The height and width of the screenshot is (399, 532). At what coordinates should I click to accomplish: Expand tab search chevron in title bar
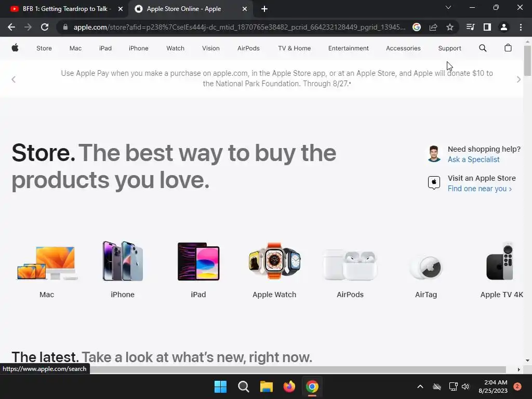(x=448, y=7)
